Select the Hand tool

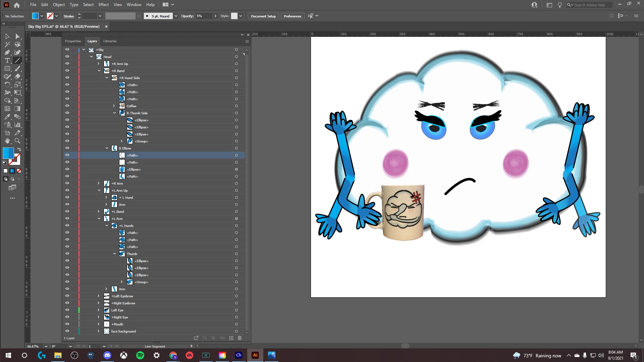point(7,141)
